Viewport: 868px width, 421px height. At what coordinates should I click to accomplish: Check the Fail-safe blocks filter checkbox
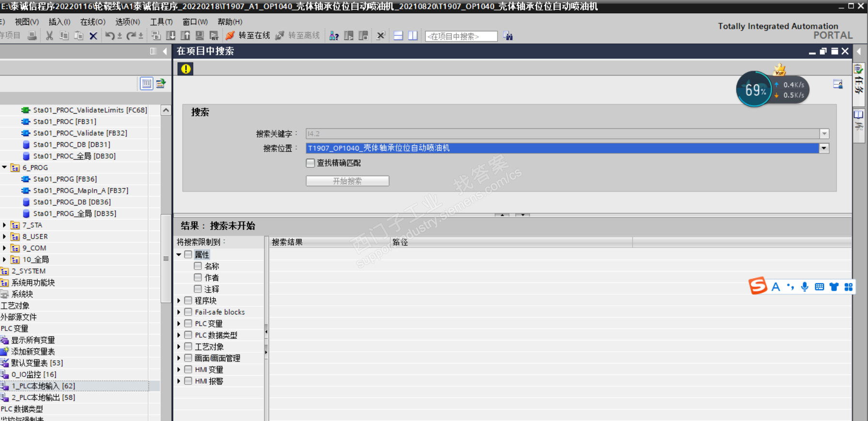click(188, 312)
